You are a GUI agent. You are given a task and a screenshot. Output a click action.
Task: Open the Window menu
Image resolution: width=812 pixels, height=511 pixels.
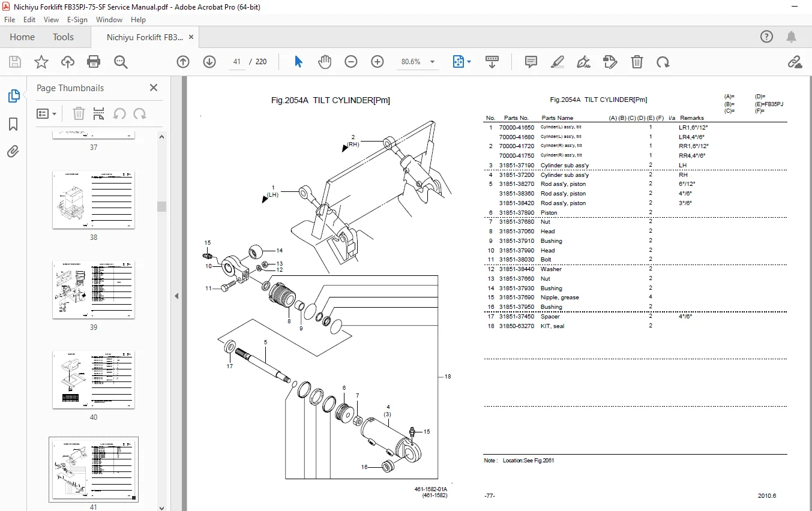(x=109, y=19)
